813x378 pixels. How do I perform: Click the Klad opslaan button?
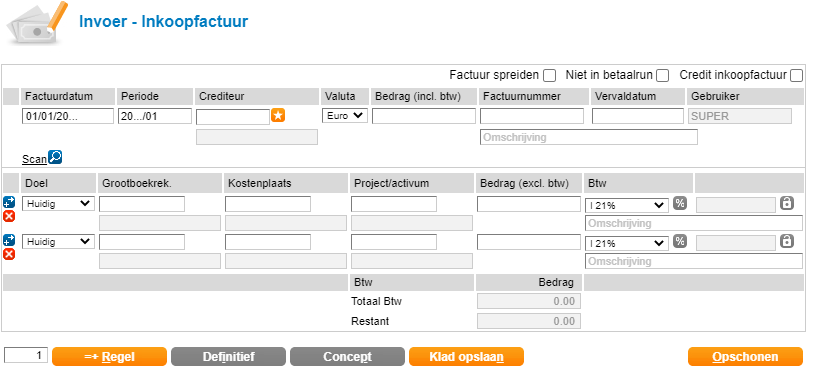click(x=466, y=357)
